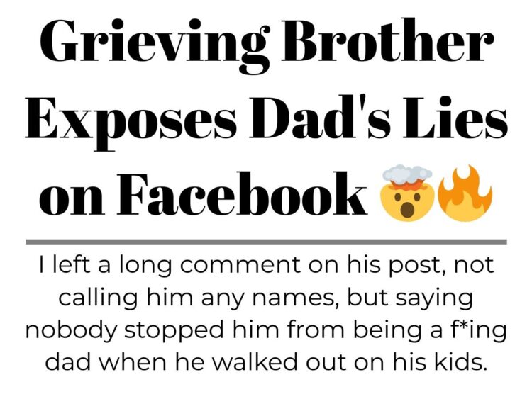Click the phrase "nobody stopped him"

tap(124, 332)
